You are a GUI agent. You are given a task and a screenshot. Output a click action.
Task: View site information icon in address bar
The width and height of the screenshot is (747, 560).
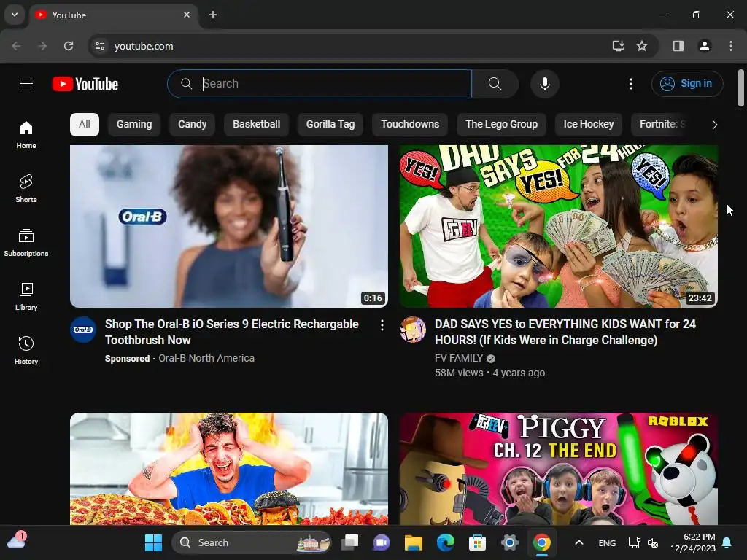click(100, 46)
